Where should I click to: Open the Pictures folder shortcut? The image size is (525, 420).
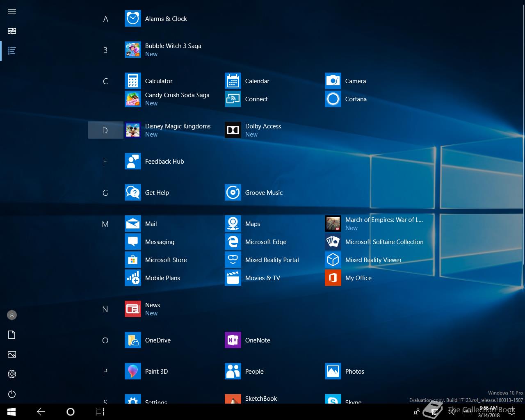pyautogui.click(x=12, y=354)
